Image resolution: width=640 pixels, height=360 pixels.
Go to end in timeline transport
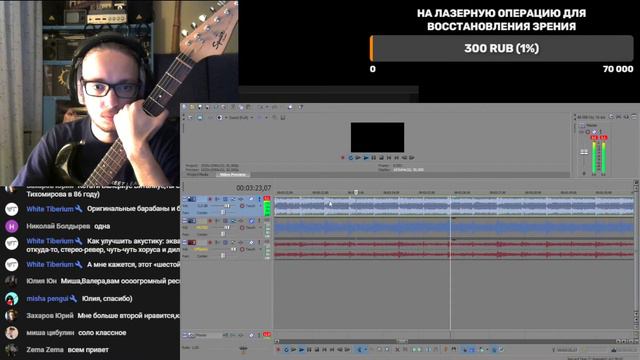coord(332,349)
